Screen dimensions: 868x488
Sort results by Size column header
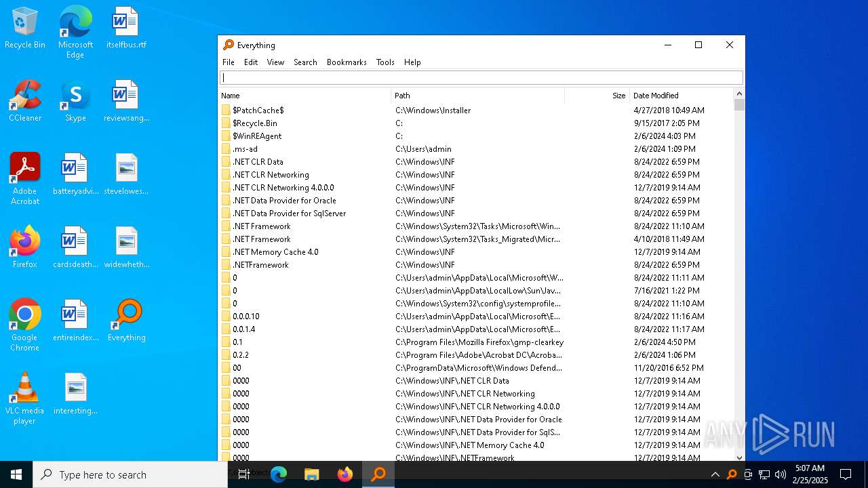point(597,96)
